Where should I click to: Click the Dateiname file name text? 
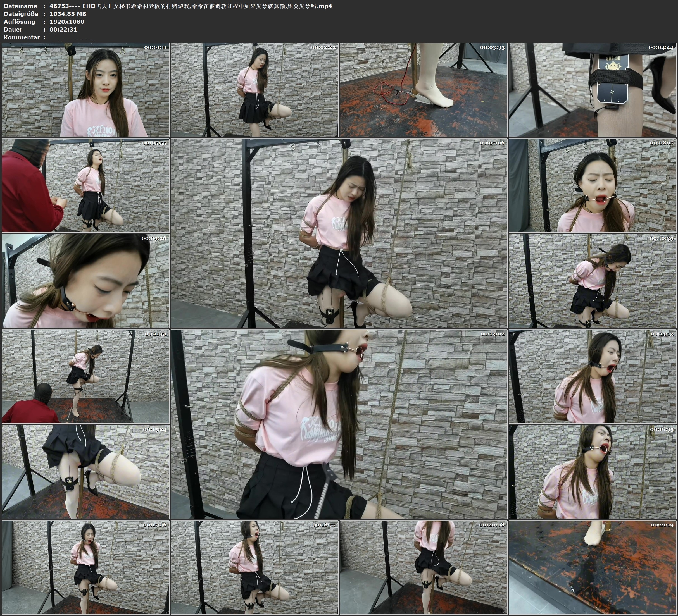point(191,6)
